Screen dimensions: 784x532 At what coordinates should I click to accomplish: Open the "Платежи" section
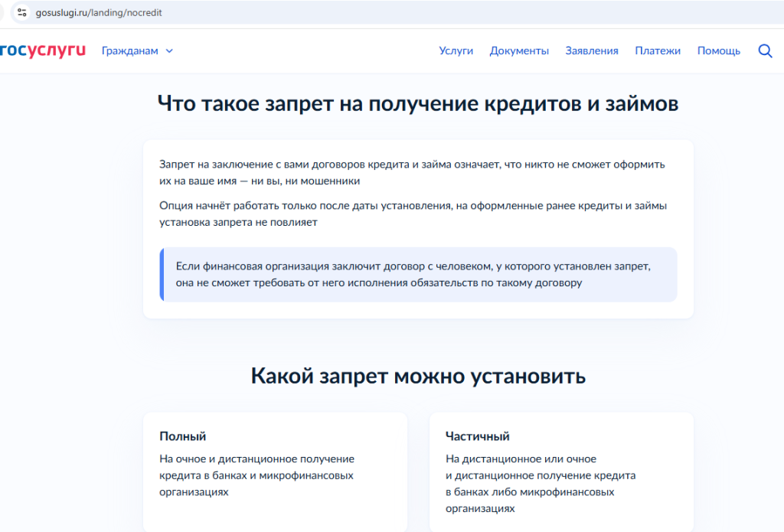tap(656, 51)
